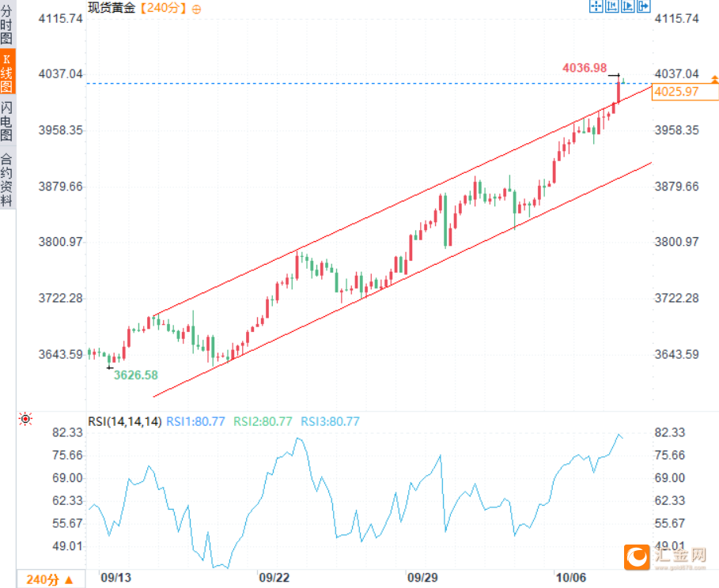The width and height of the screenshot is (719, 588).
Task: Click the left RSI axis value 69.00
Action: pyautogui.click(x=67, y=478)
